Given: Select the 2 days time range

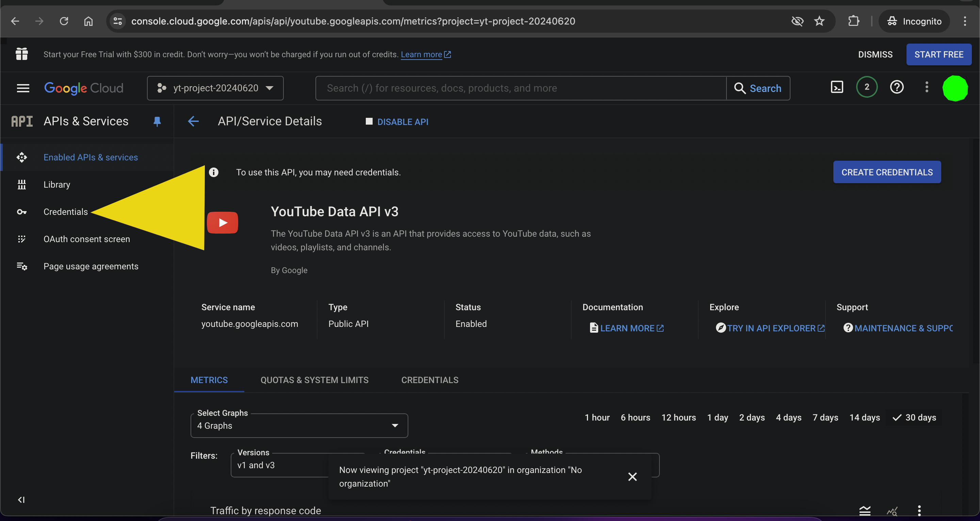Looking at the screenshot, I should point(752,417).
